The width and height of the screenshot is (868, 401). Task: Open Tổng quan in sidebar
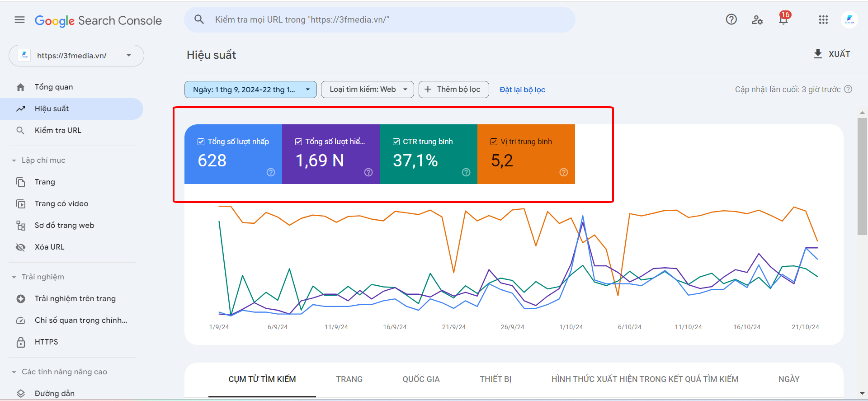71,87
